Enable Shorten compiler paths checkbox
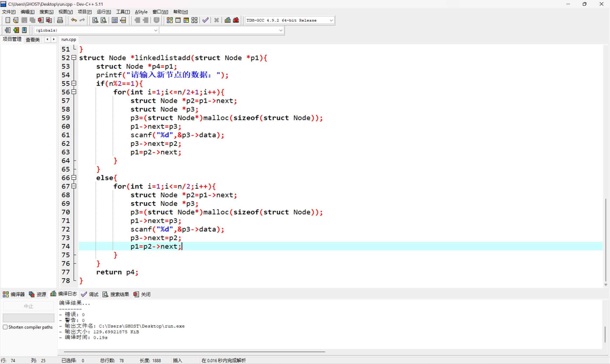The image size is (610, 364). (x=5, y=327)
